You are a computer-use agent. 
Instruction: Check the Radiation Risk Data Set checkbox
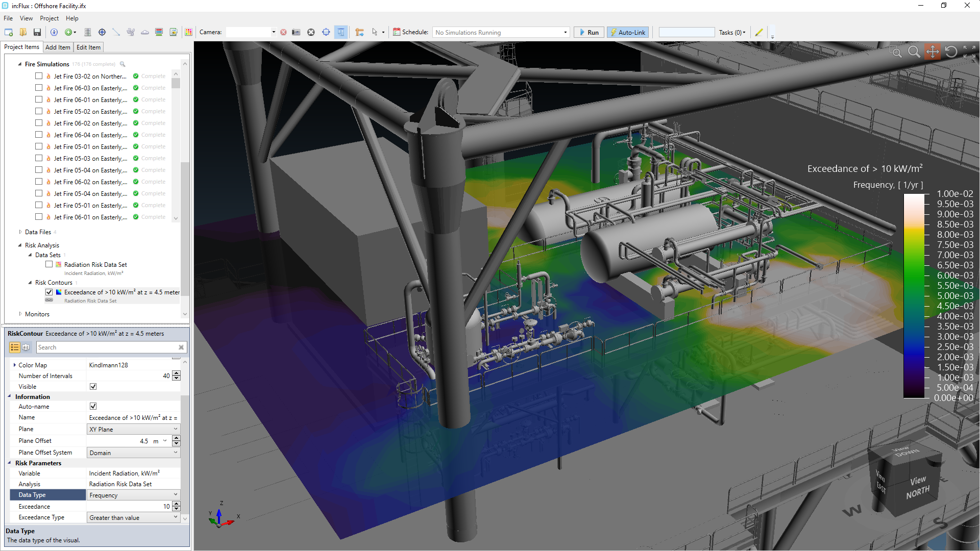pyautogui.click(x=49, y=264)
